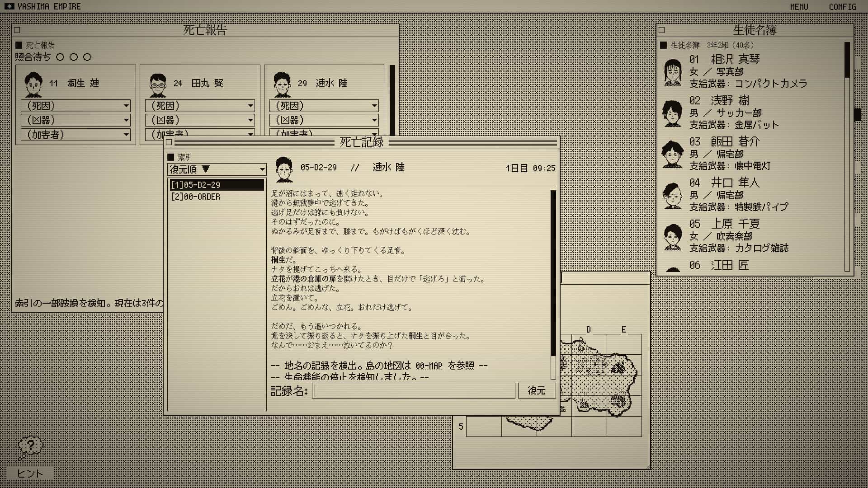Open 凶器 dropdown for 桐生 蓮
Image resolution: width=868 pixels, height=488 pixels.
pyautogui.click(x=75, y=120)
